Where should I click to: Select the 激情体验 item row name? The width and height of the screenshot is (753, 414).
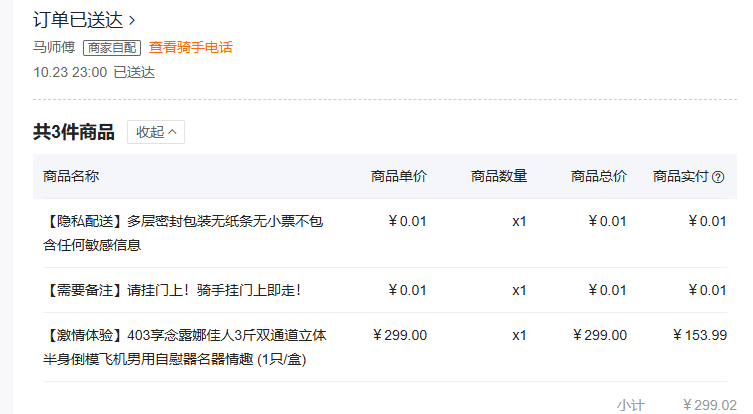click(185, 347)
